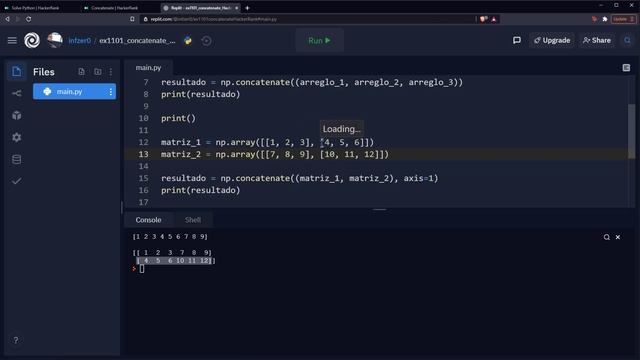This screenshot has width=640, height=360.
Task: Open the chat comments icon
Action: point(517,40)
